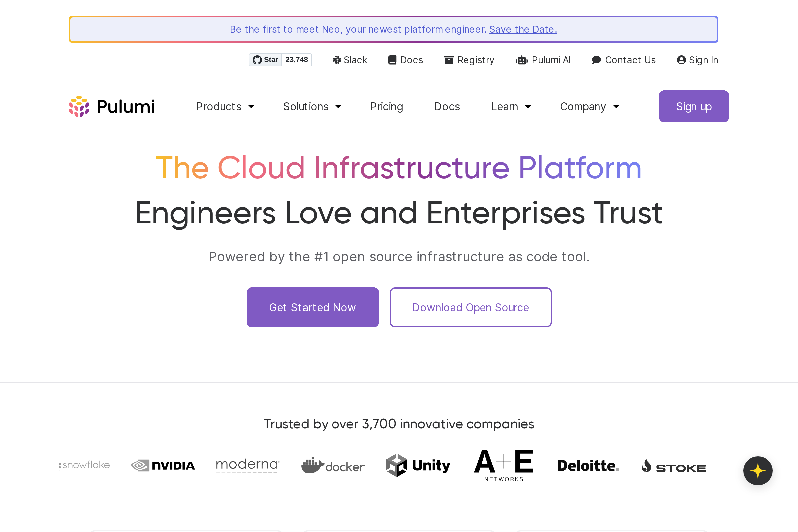Click Sign In with user icon

point(697,60)
